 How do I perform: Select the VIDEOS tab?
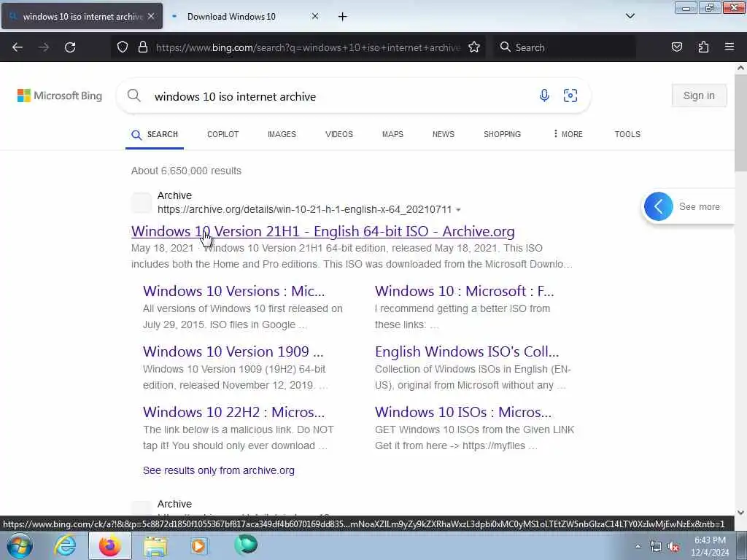tap(339, 134)
